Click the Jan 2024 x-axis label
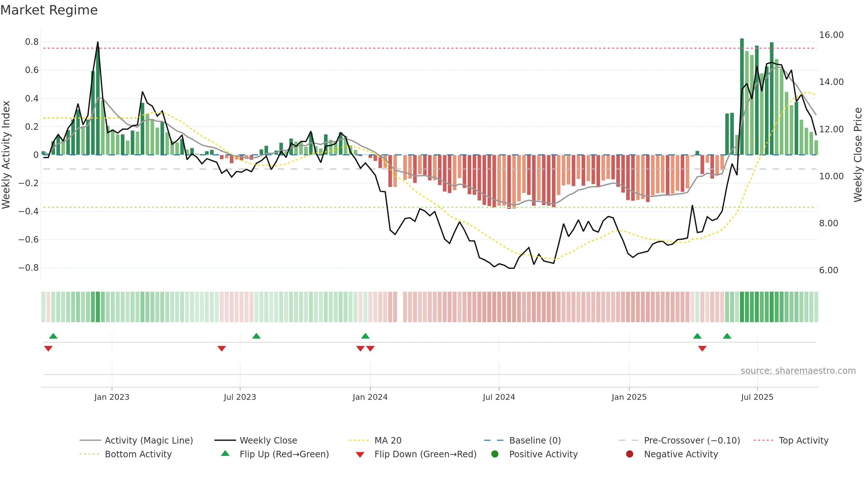868x488 pixels. pyautogui.click(x=370, y=397)
